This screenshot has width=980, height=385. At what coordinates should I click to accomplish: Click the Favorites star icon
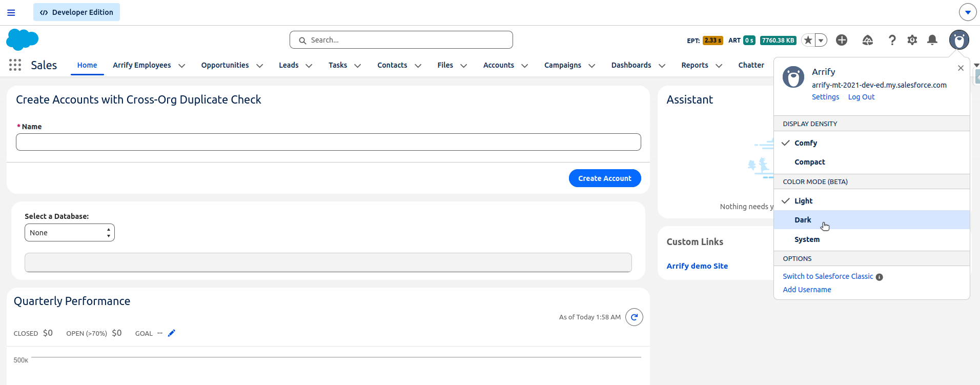tap(808, 40)
